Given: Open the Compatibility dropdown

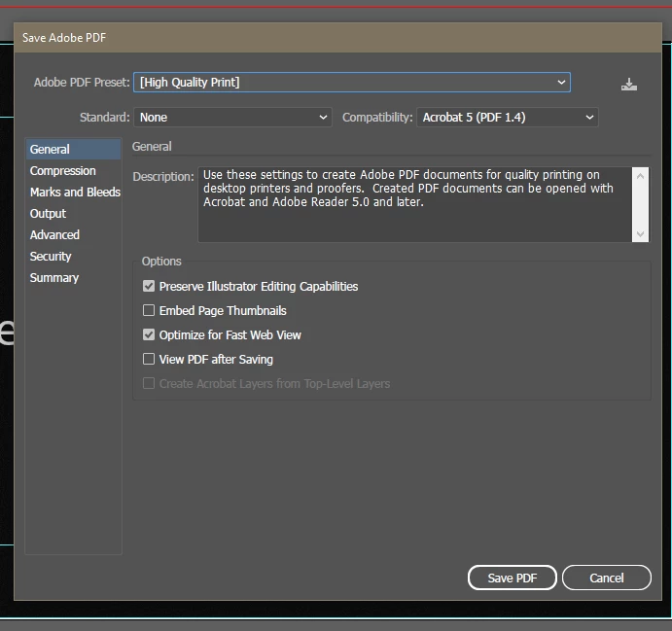Looking at the screenshot, I should 508,118.
